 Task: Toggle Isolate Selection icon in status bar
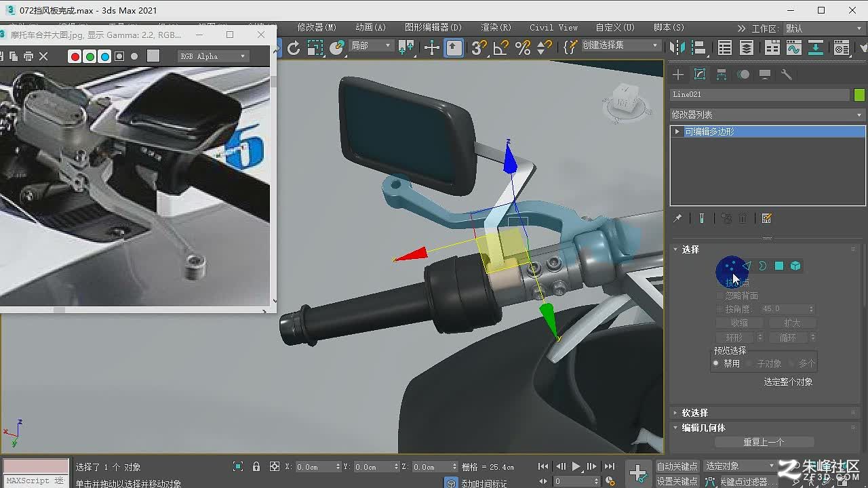pos(238,467)
